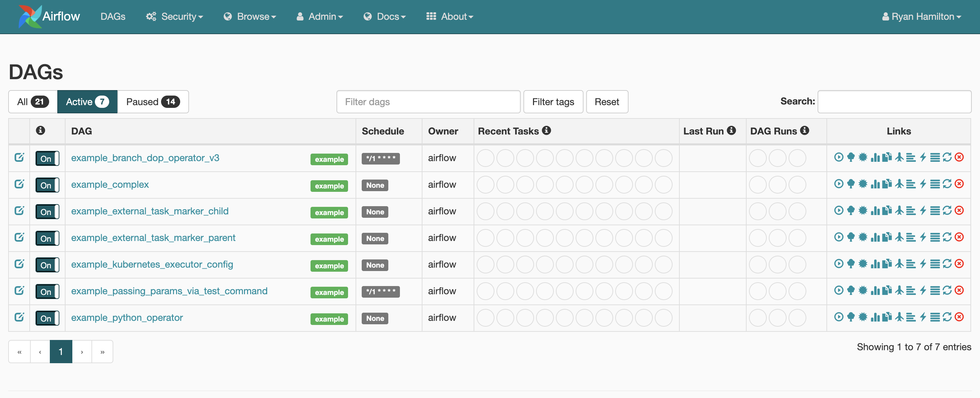Click edit icon for example_python_operator row
Screen dimensions: 980x398
pos(19,317)
